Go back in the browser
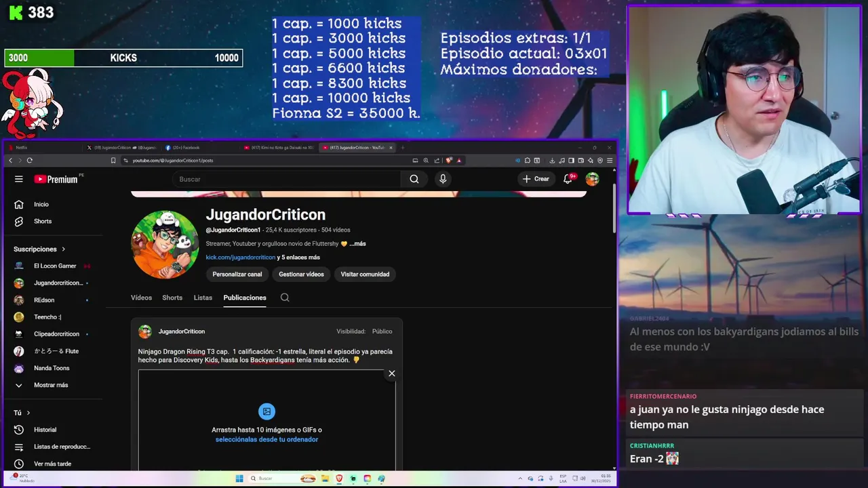Screen dimensions: 868x488 (x=11, y=161)
